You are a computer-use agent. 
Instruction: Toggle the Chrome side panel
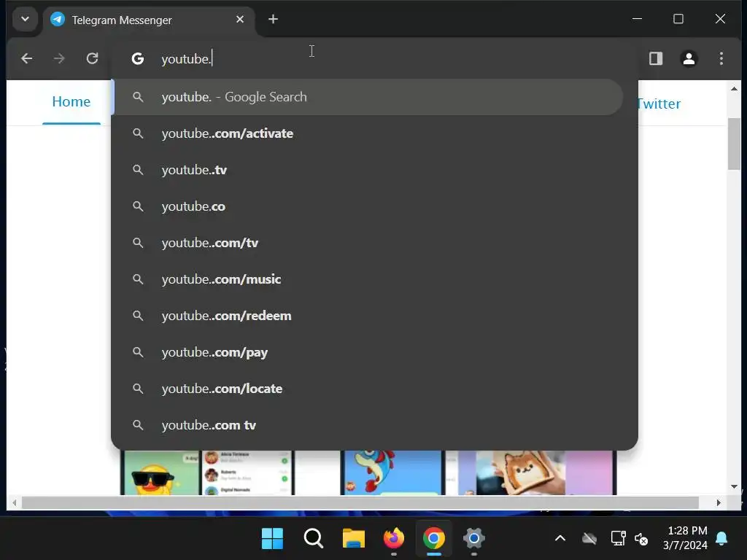coord(656,58)
